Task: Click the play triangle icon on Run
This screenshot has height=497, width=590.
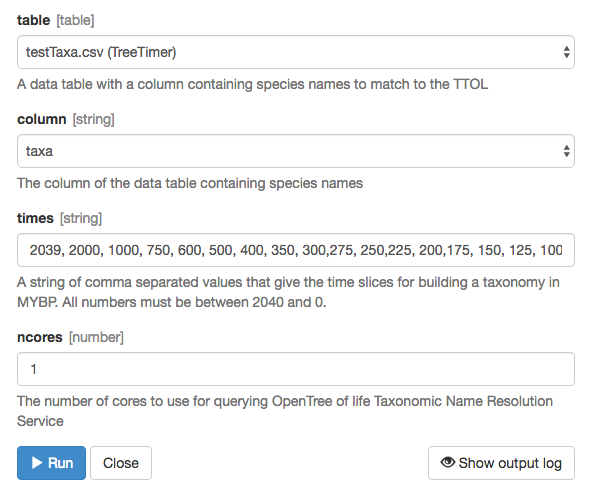Action: (37, 463)
